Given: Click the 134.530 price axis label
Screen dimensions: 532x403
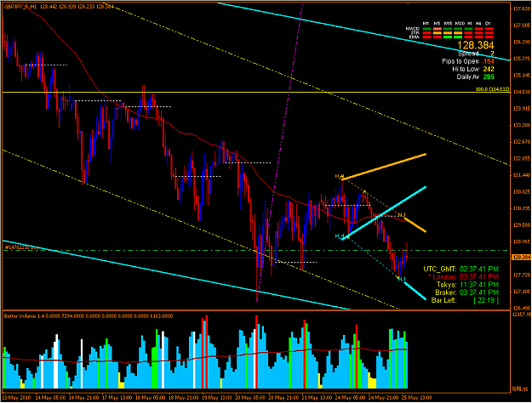Looking at the screenshot, I should coord(521,92).
